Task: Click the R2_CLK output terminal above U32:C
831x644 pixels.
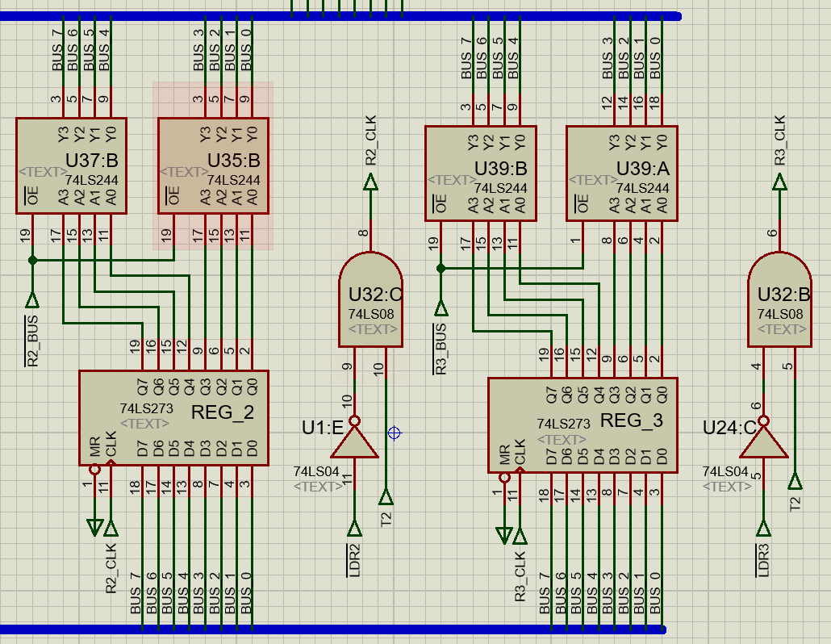Action: pyautogui.click(x=370, y=183)
